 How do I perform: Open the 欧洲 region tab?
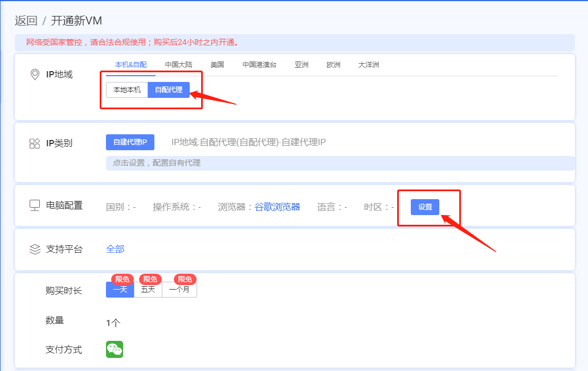[x=333, y=65]
